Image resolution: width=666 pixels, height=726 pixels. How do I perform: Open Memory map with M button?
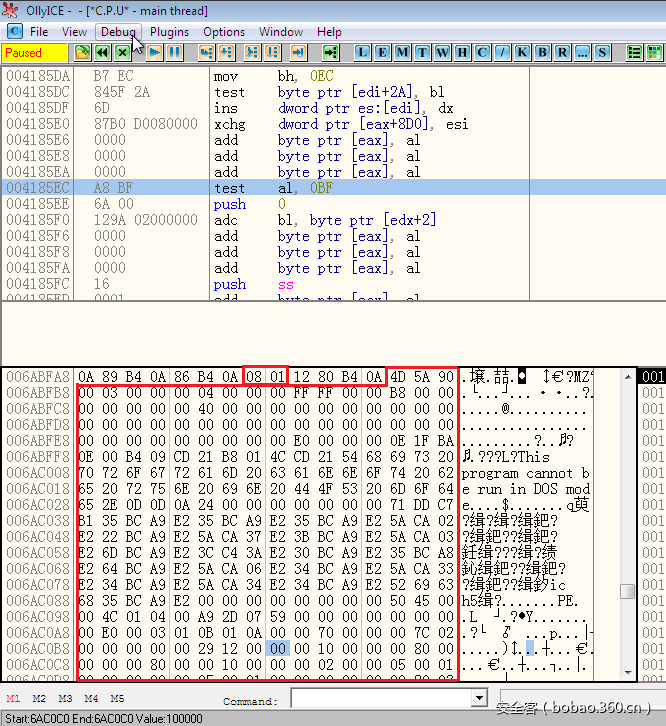click(x=402, y=52)
